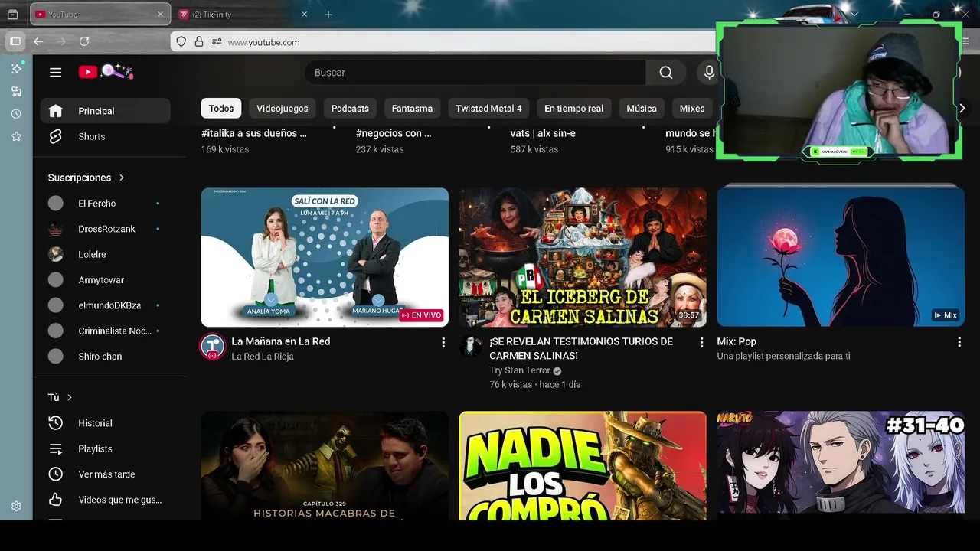Open browser sidebar synced tabs icon
980x551 pixels.
(16, 92)
